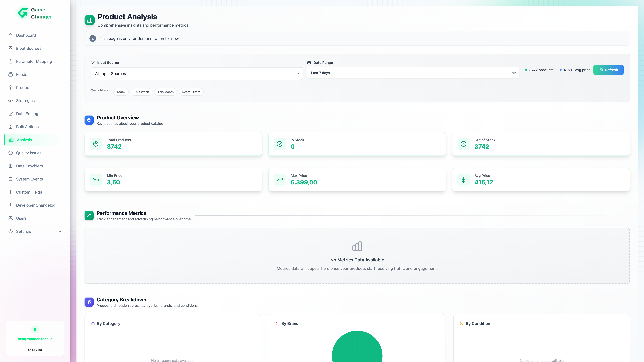This screenshot has height=362, width=644.
Task: Click the Logout link
Action: (35, 350)
